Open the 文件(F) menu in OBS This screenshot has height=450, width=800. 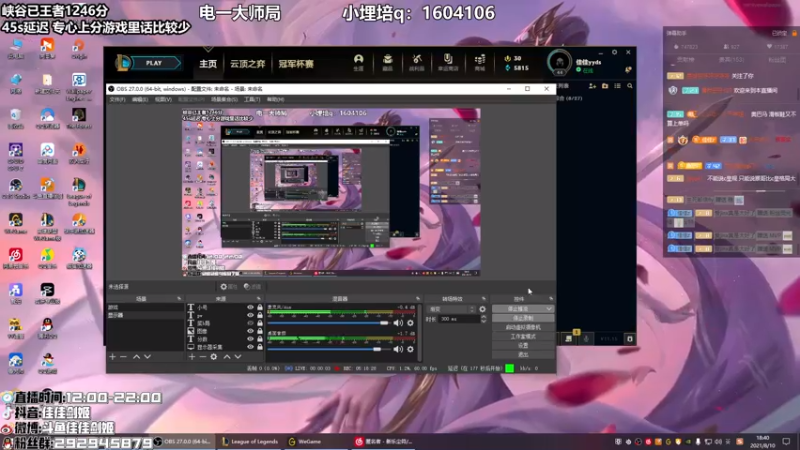(117, 99)
